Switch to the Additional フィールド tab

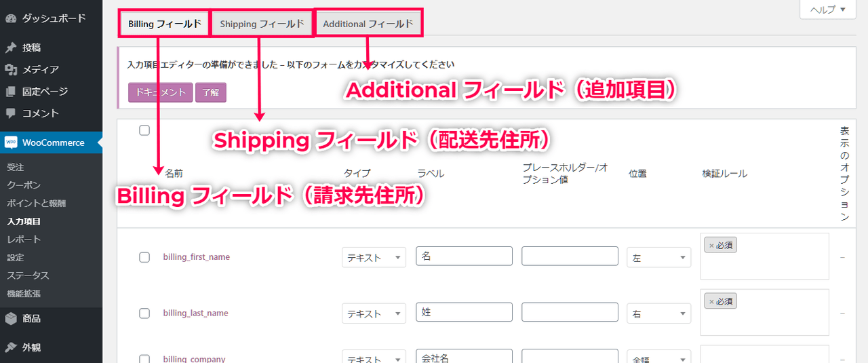tap(368, 24)
